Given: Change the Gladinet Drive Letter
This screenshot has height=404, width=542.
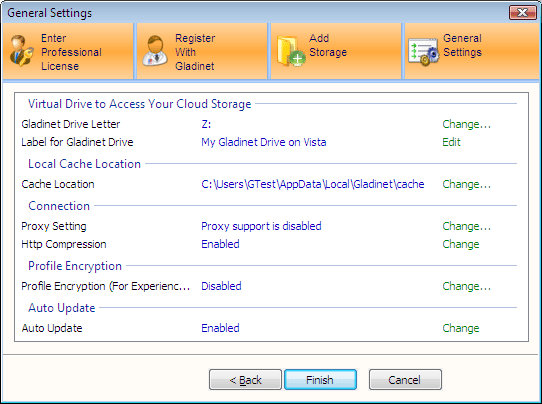Looking at the screenshot, I should [466, 124].
